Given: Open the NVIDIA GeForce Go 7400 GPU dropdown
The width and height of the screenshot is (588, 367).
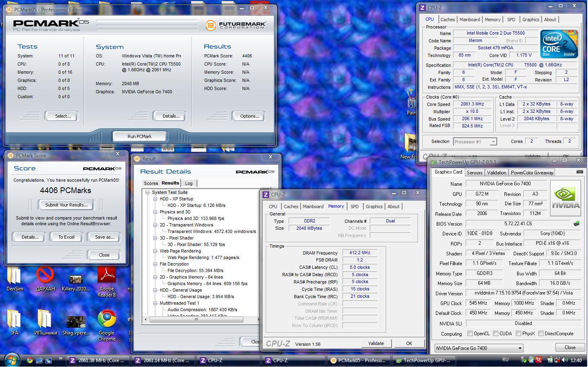Looking at the screenshot, I should tap(479, 348).
